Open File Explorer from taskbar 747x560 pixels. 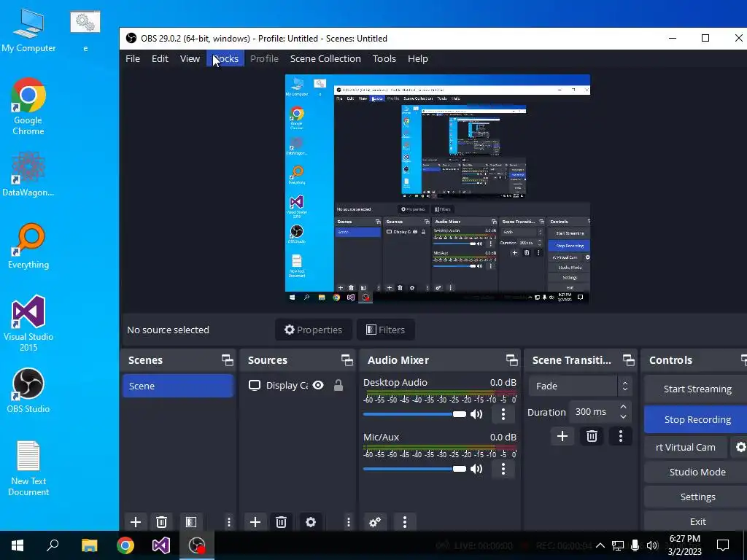click(89, 545)
